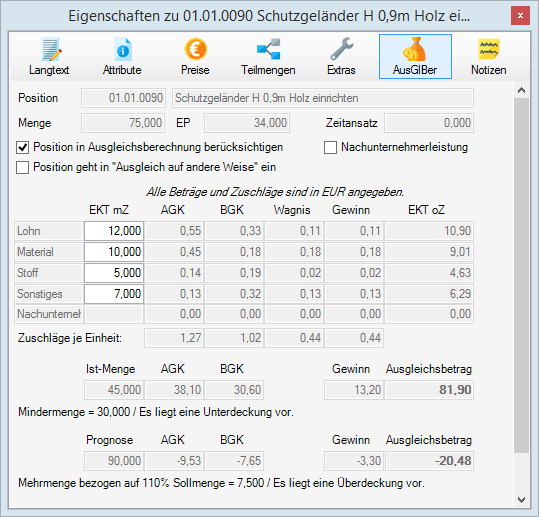Click the Sonstiges EKT mZ field 7,000
The image size is (539, 517).
[114, 294]
